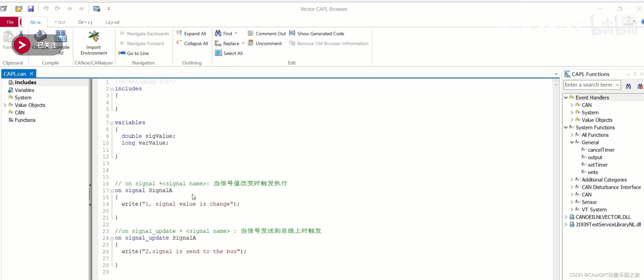Screen dimensions: 644x280
Task: Expand All outlining regions
Action: [x=191, y=34]
